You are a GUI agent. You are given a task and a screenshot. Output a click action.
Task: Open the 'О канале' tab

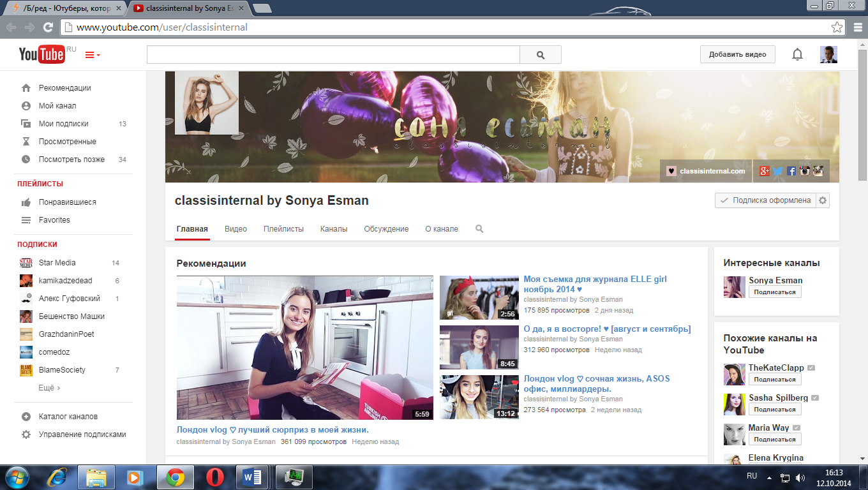point(442,229)
